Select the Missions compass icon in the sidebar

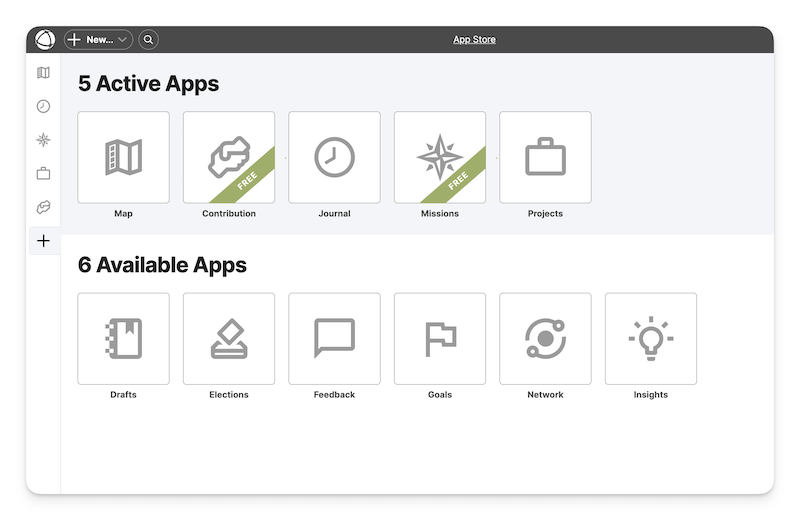pos(43,140)
